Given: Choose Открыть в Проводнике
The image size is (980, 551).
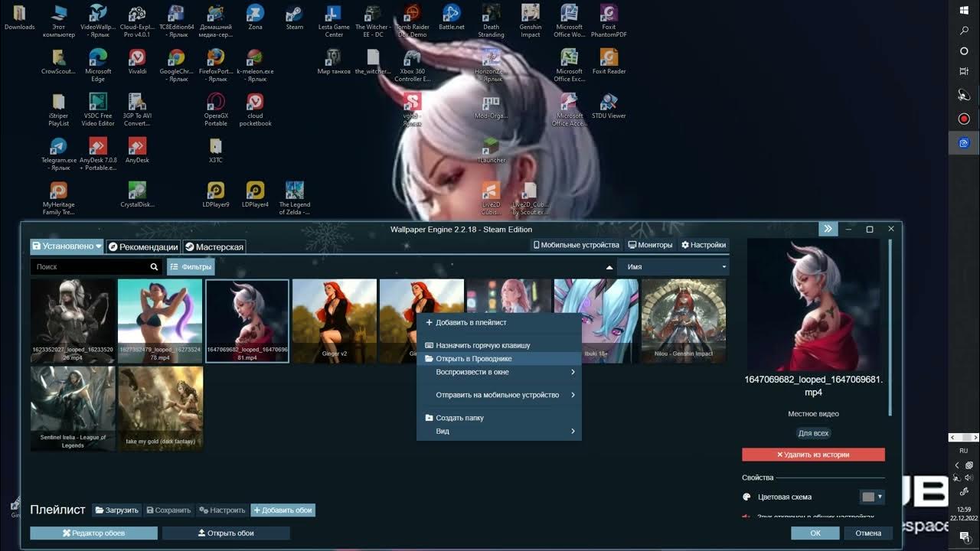Looking at the screenshot, I should 498,358.
